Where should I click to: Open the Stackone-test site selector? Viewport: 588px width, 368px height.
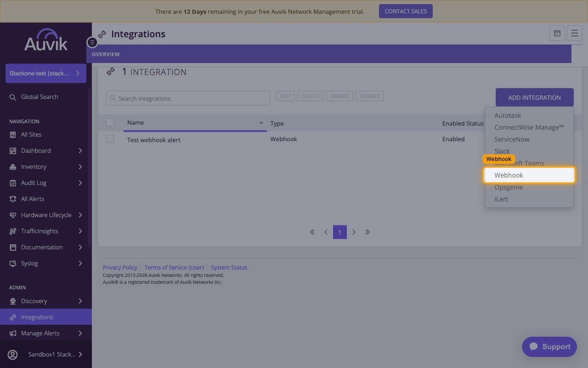coord(46,74)
